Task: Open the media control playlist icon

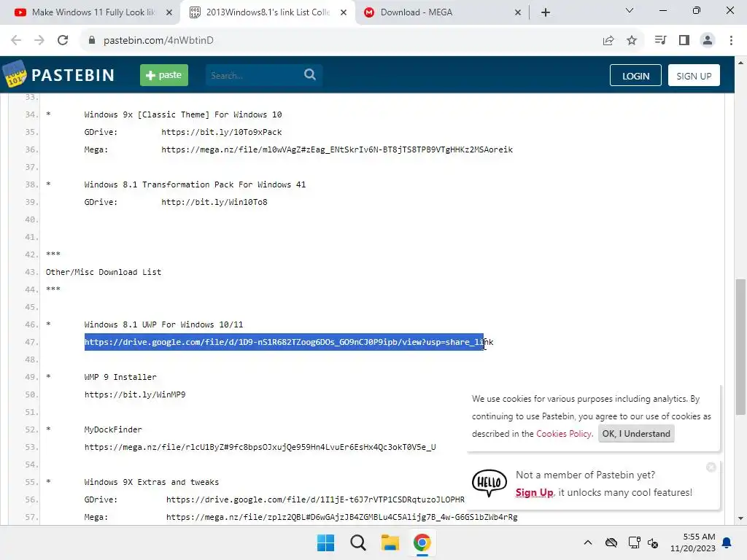Action: point(660,41)
